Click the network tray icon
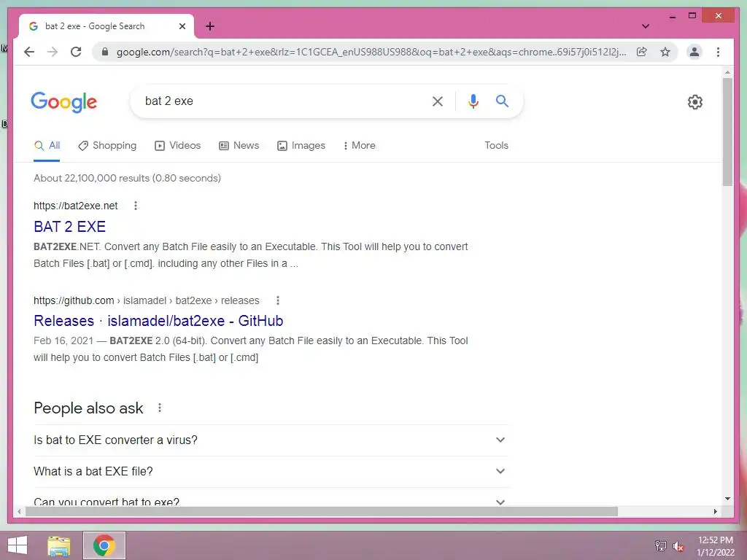Viewport: 747px width, 560px height. click(x=661, y=545)
